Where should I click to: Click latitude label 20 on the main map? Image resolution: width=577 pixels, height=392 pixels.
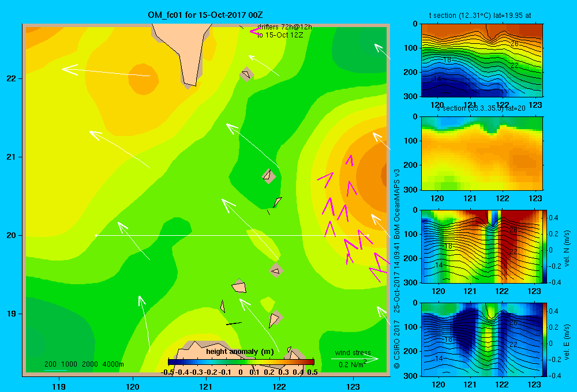pos(12,235)
